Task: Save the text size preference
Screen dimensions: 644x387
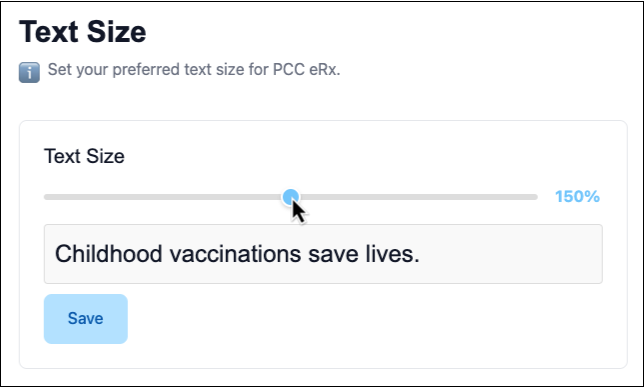Action: pos(86,319)
